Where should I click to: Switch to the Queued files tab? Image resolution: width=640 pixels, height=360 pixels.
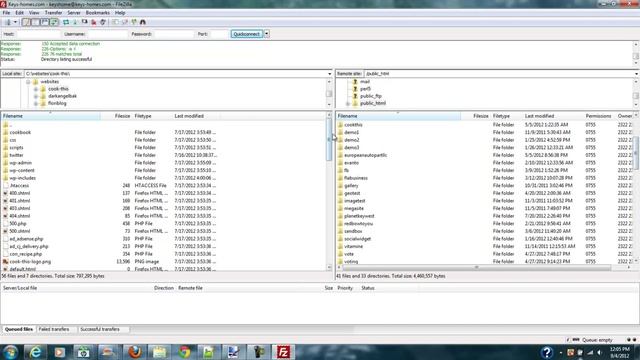pyautogui.click(x=19, y=329)
